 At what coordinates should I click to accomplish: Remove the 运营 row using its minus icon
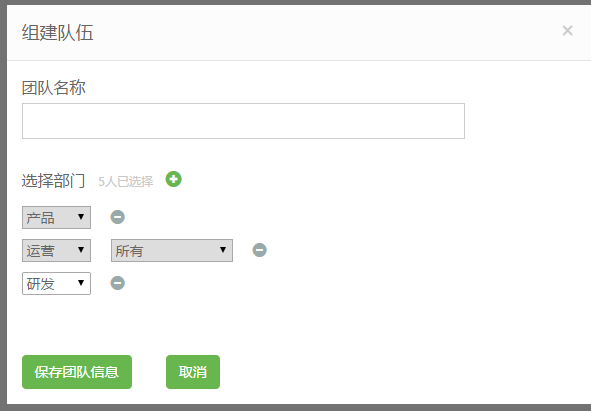259,250
